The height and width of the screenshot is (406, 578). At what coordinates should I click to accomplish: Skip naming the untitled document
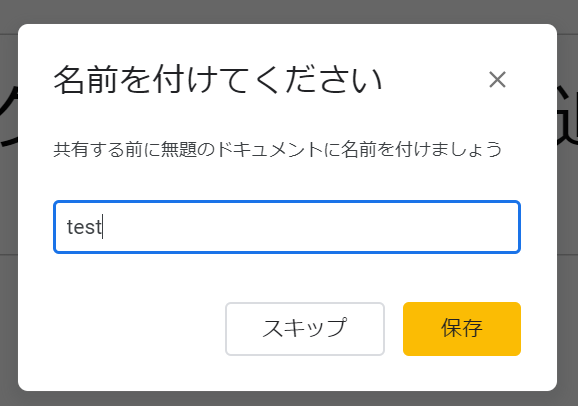305,329
